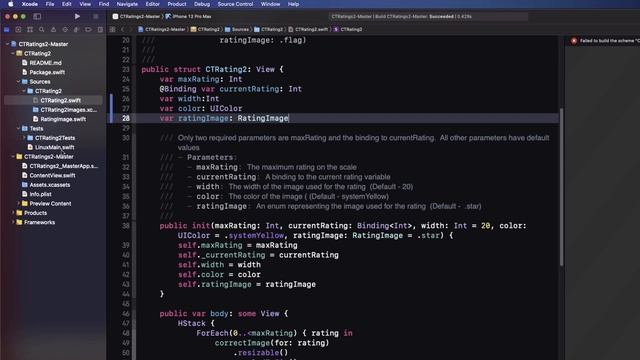
Task: Collapse the CTRatings2-Master group folder
Action: click(13, 157)
